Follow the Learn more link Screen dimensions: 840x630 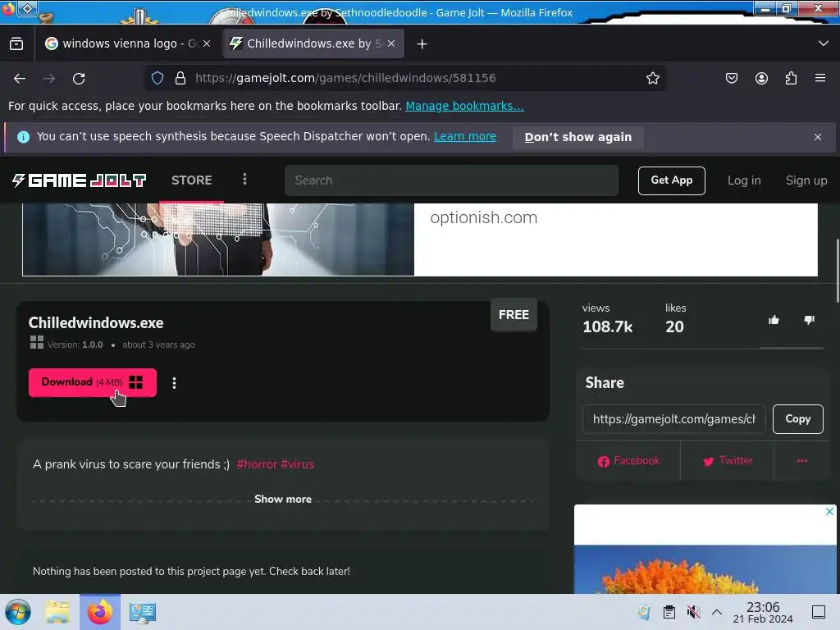[465, 137]
